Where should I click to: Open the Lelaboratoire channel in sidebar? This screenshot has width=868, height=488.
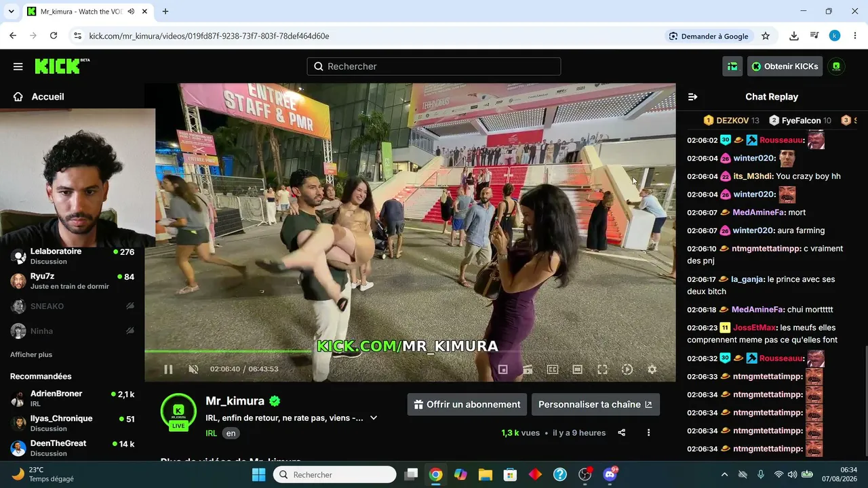[x=73, y=256]
